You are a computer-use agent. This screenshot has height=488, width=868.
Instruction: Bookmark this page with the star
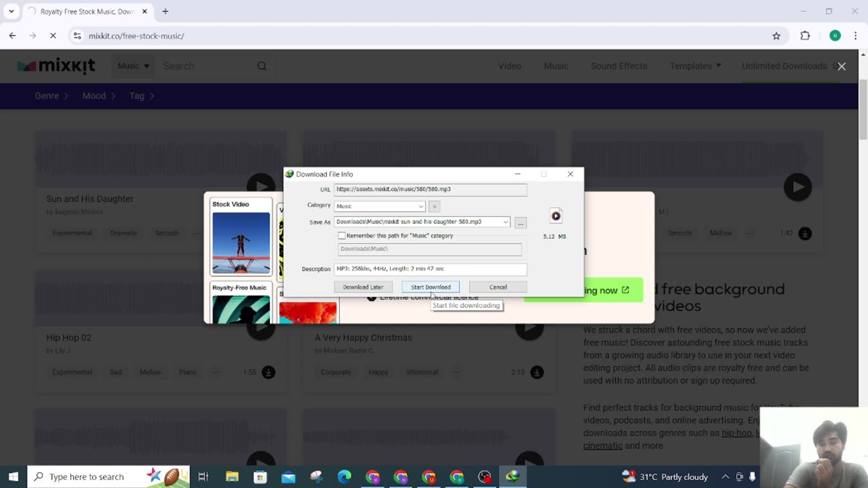776,35
